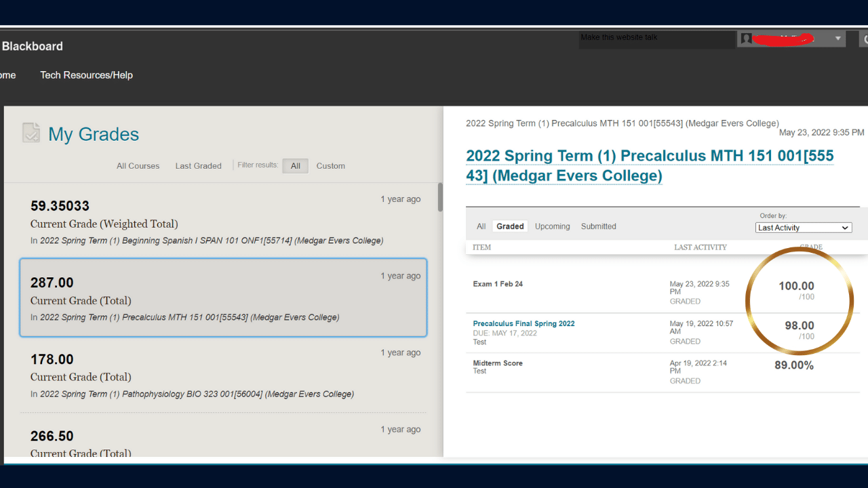Open Tech Resources/Help menu
The width and height of the screenshot is (868, 488).
[x=86, y=75]
